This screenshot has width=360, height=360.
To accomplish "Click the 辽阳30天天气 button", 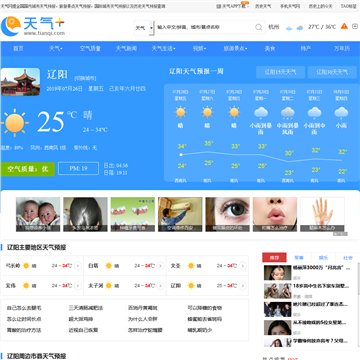I will (332, 72).
